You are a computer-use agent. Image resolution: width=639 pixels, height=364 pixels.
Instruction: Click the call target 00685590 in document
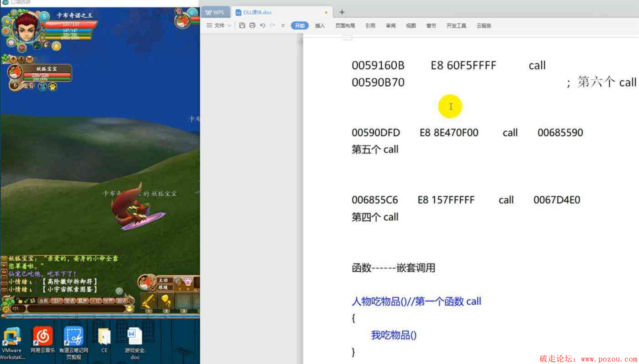pyautogui.click(x=560, y=132)
